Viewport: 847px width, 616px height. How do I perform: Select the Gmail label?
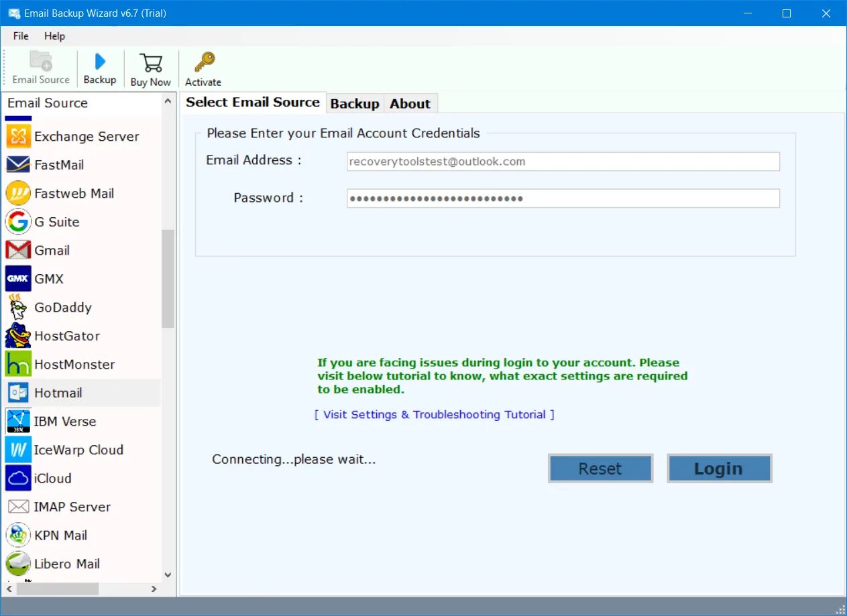(x=52, y=250)
